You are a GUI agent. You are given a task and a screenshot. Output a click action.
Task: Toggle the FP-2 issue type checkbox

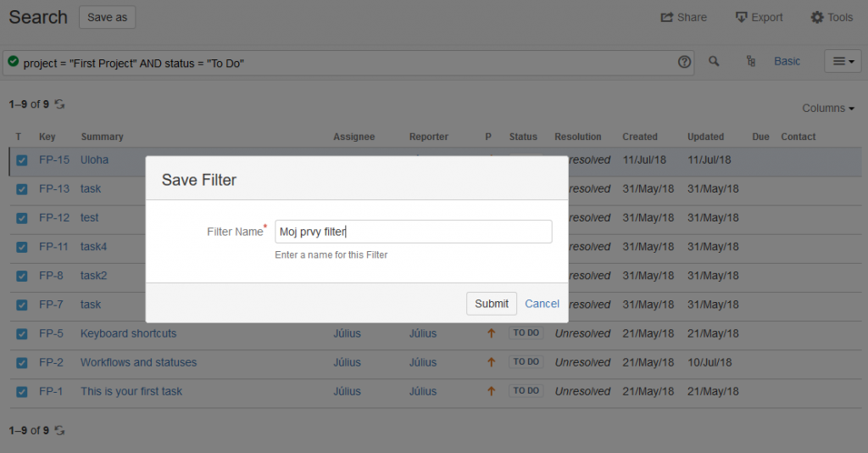[21, 363]
